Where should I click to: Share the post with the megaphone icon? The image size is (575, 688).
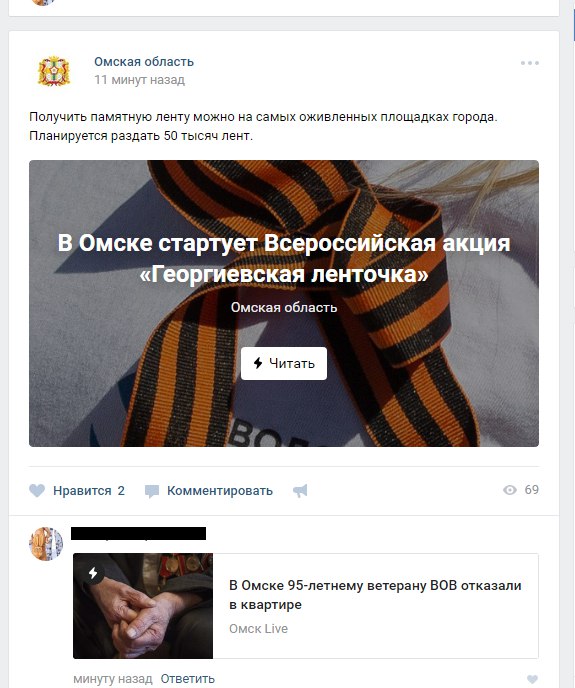click(x=301, y=491)
